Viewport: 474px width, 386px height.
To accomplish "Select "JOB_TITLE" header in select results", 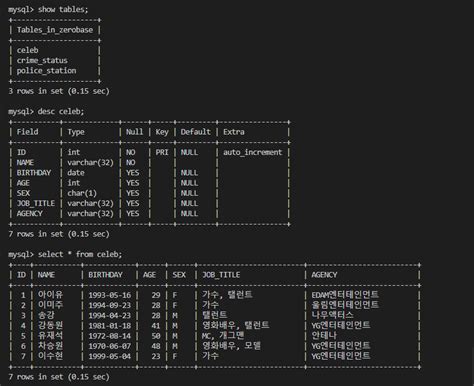I will point(221,275).
